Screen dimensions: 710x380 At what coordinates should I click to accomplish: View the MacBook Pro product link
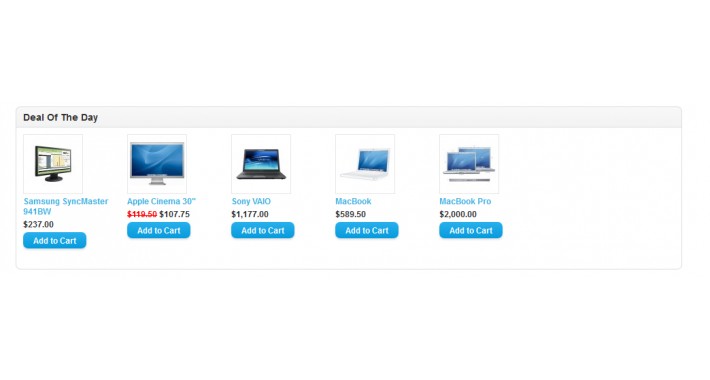pos(465,202)
